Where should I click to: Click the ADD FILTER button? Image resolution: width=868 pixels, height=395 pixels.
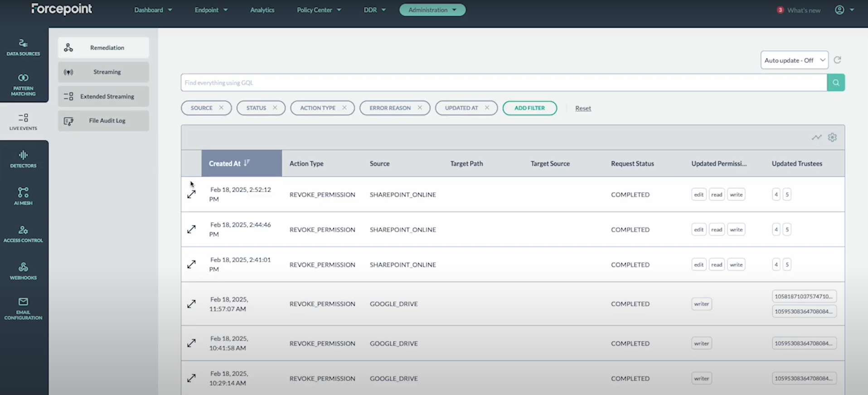click(x=529, y=108)
